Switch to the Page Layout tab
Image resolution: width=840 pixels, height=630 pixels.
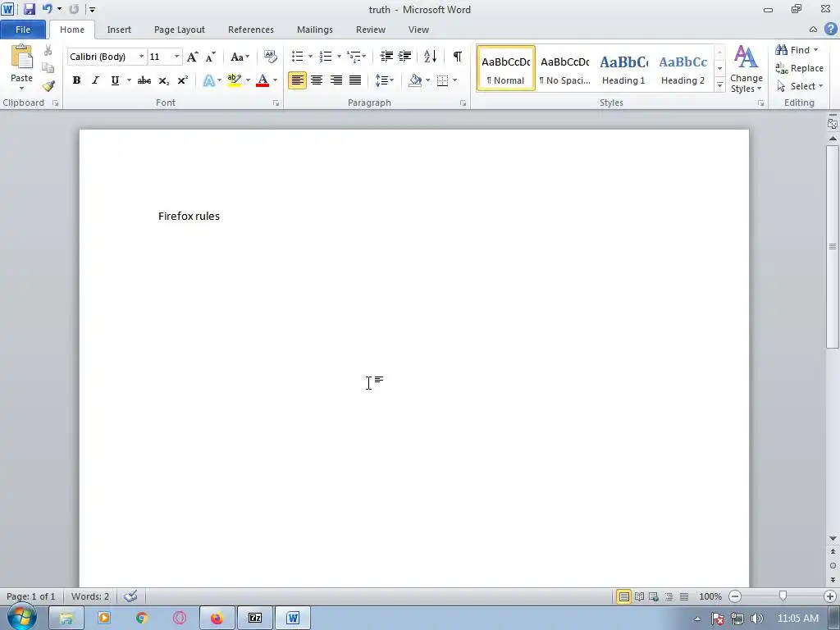tap(180, 30)
